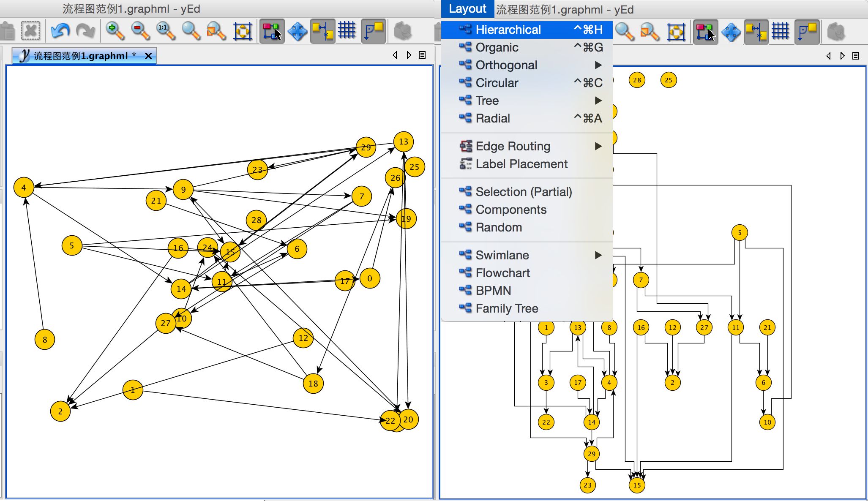Delete the current selection

30,30
